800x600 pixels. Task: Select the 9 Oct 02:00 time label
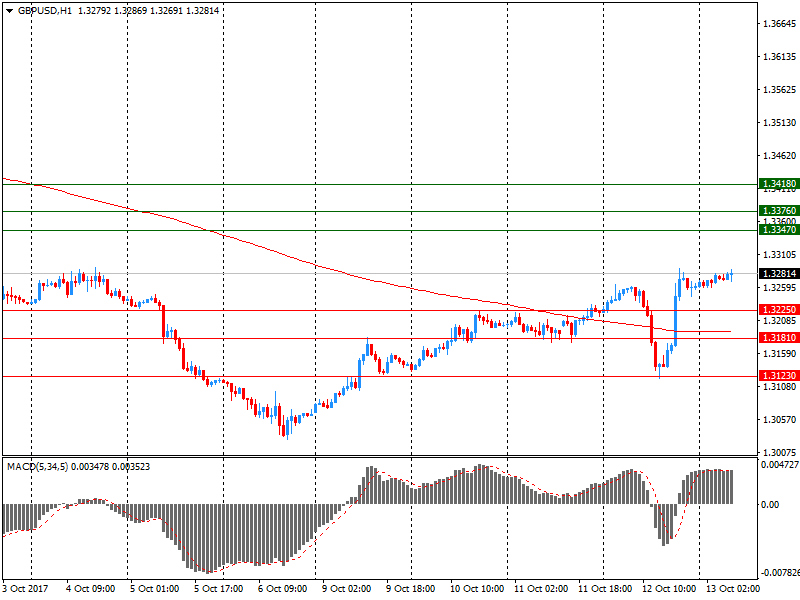(346, 589)
